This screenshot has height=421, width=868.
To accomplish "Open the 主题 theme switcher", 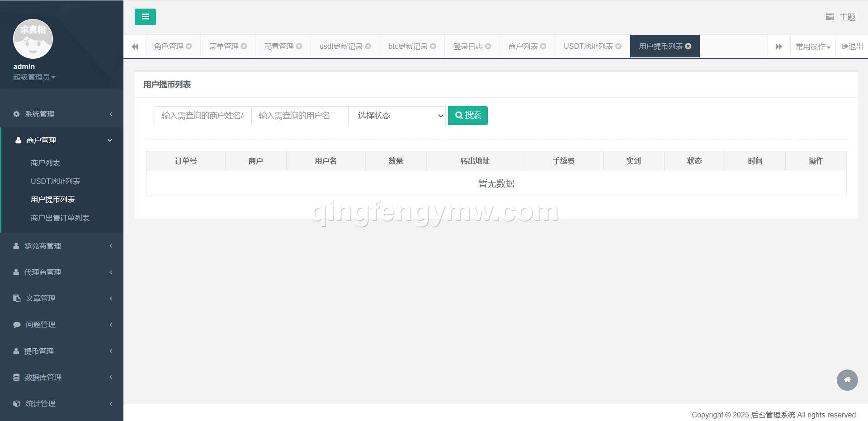I will (840, 17).
